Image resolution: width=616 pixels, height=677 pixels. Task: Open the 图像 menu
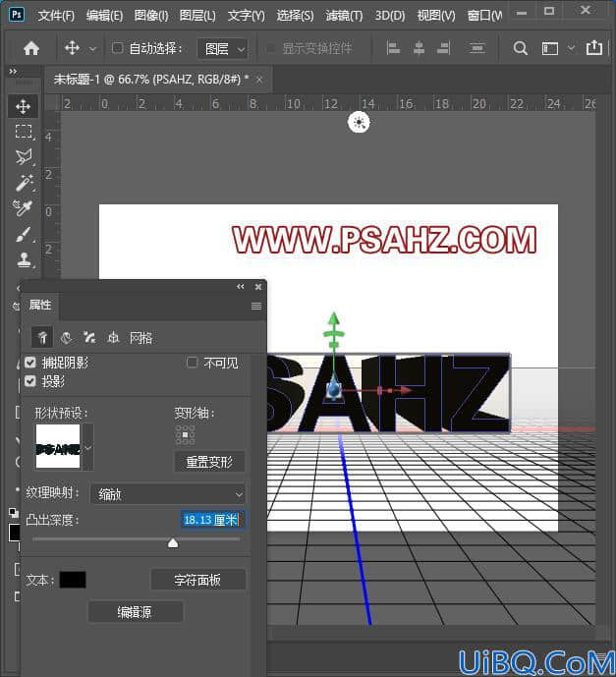[x=151, y=16]
